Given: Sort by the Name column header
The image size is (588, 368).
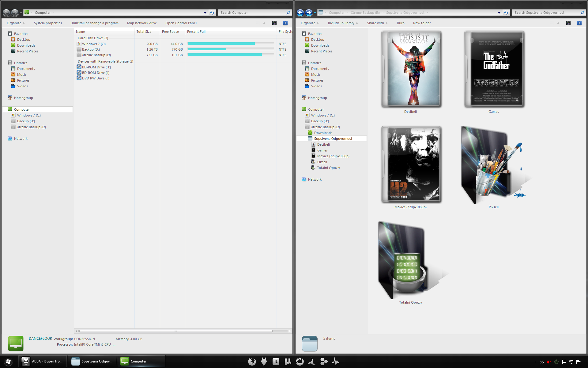Looking at the screenshot, I should (x=104, y=32).
